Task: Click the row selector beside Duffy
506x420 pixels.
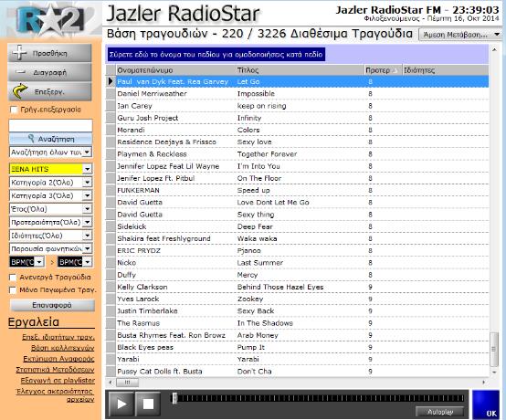Action: 111,275
